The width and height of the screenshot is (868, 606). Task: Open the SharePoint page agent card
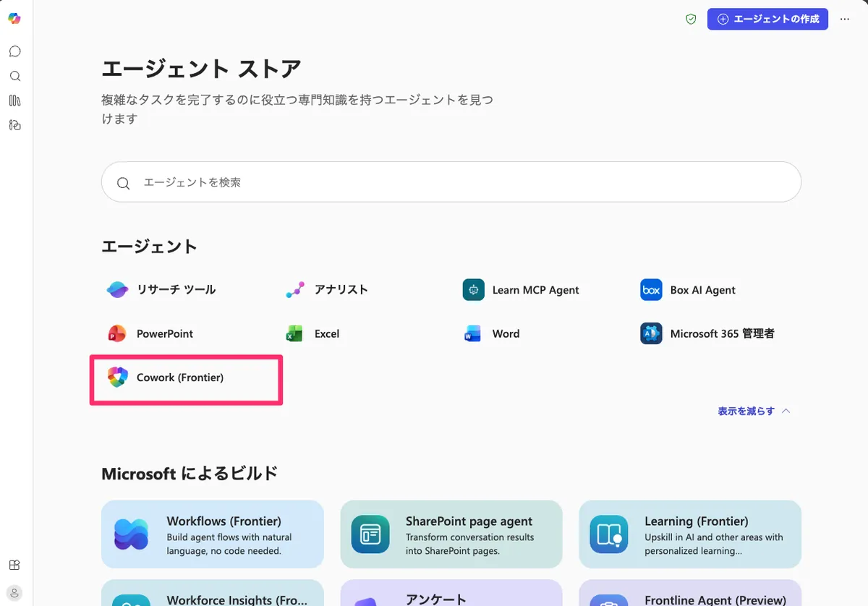pyautogui.click(x=451, y=534)
